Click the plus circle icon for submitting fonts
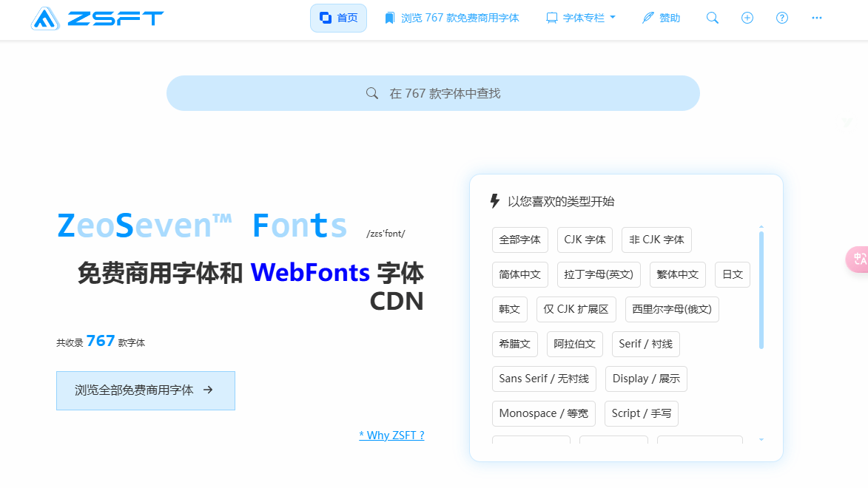The image size is (868, 488). pyautogui.click(x=747, y=17)
